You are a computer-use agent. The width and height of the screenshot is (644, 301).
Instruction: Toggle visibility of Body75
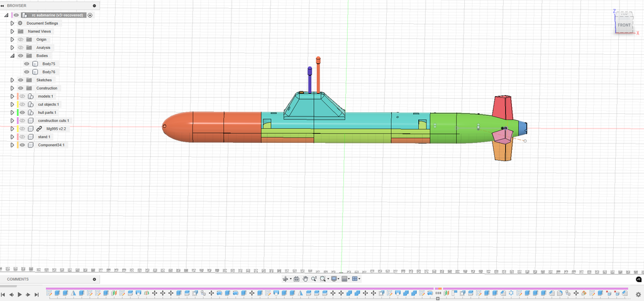[26, 64]
